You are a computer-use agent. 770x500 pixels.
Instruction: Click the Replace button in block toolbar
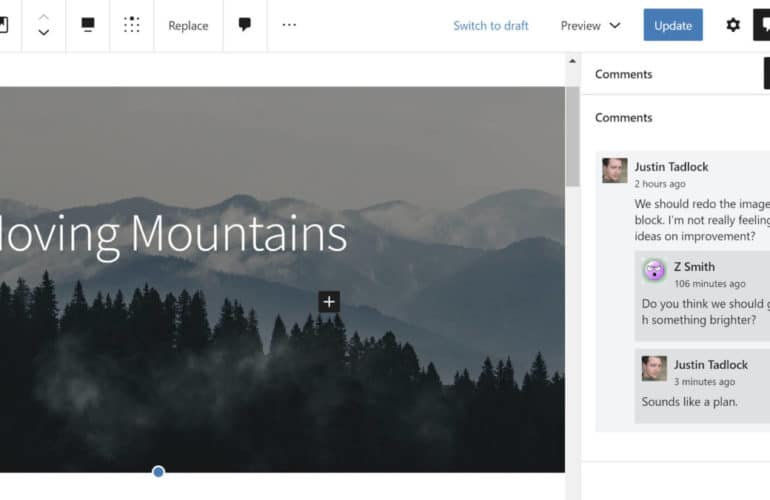(188, 26)
